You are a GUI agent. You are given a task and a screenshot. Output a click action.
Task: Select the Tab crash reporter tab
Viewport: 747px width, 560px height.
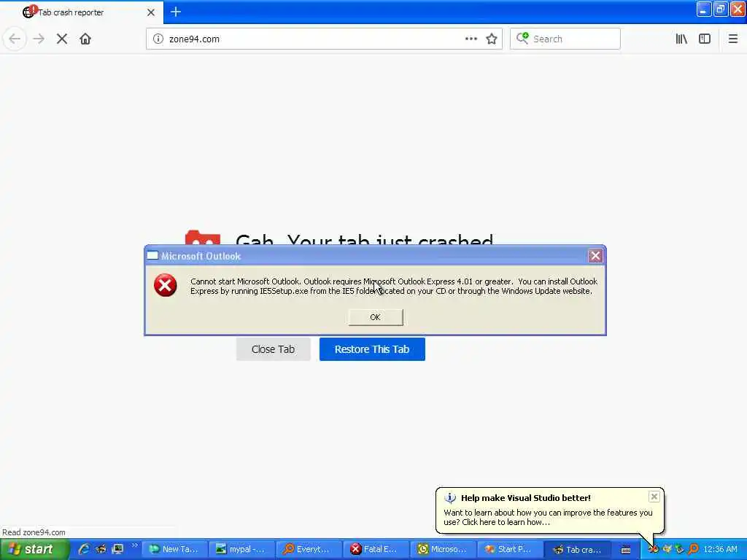pyautogui.click(x=81, y=12)
